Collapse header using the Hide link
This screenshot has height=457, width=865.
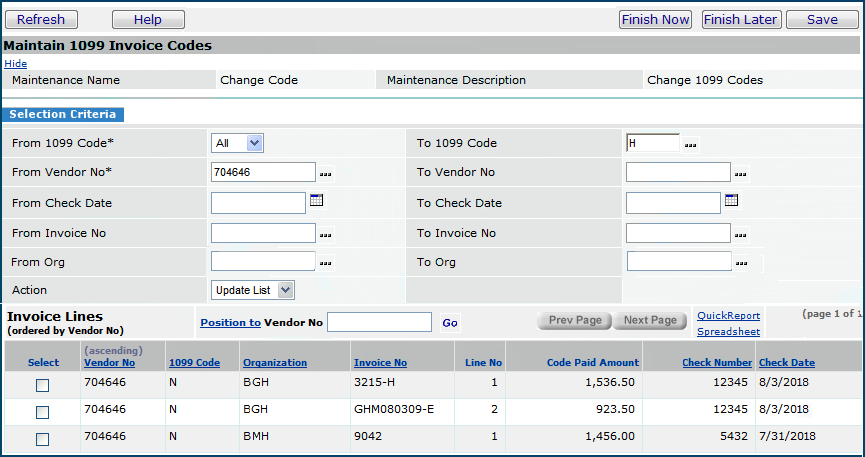tap(15, 63)
